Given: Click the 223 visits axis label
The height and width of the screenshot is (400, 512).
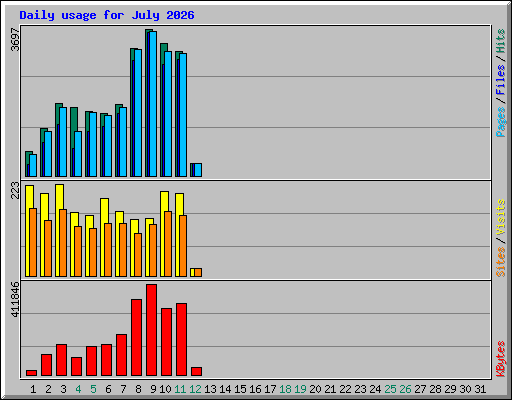Looking at the screenshot, I should [15, 190].
